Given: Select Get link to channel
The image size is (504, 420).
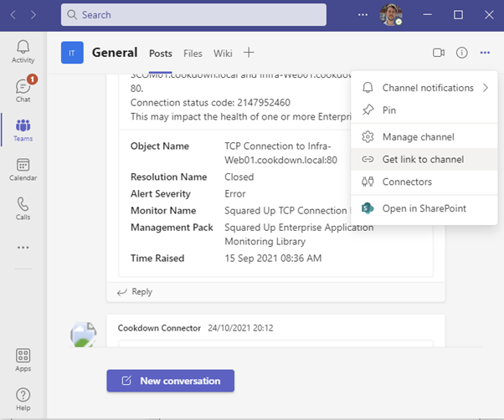Looking at the screenshot, I should coord(424,159).
